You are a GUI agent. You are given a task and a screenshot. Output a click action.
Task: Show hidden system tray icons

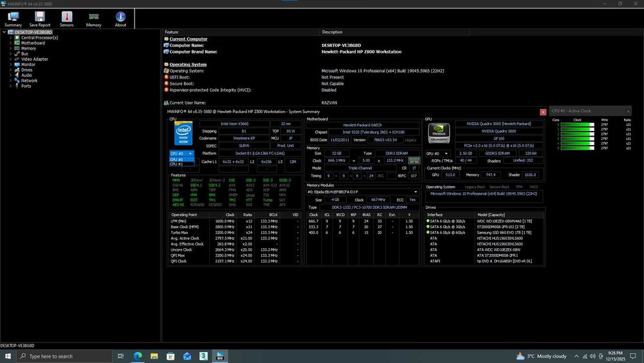tap(576, 356)
